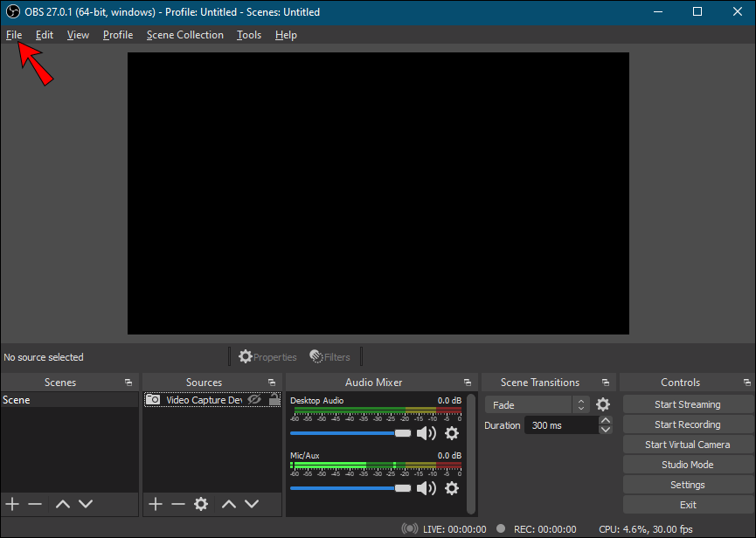Click the Duration 300 ms field
Image resolution: width=756 pixels, height=538 pixels.
point(561,425)
